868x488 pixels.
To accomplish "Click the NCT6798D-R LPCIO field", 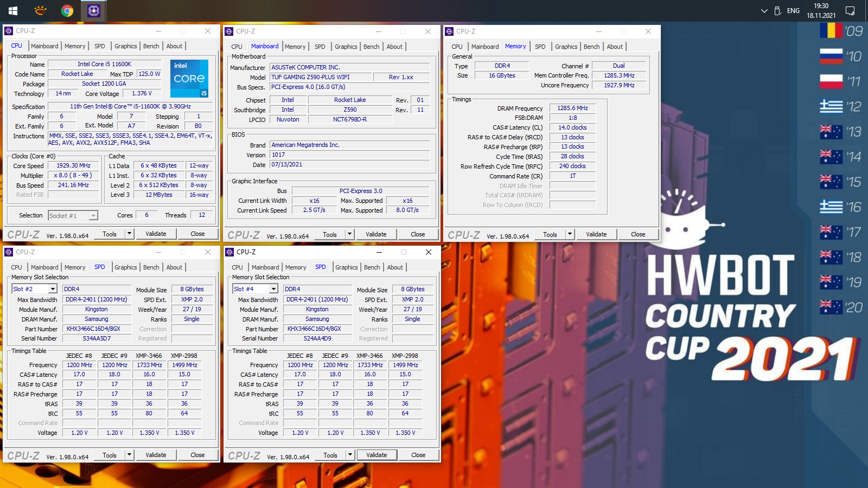I will (x=350, y=119).
